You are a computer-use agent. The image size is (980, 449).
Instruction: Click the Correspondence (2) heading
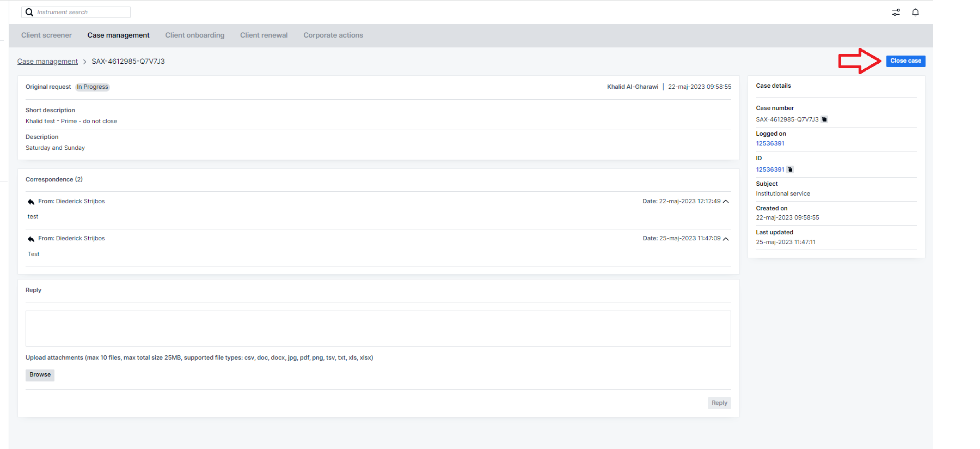pyautogui.click(x=54, y=179)
